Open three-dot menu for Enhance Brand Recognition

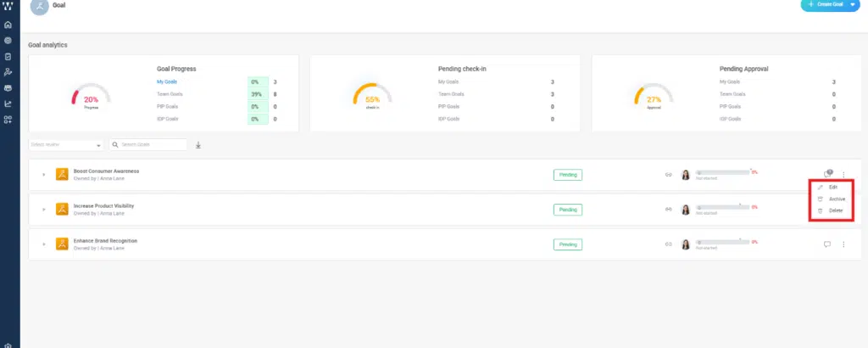tap(843, 244)
